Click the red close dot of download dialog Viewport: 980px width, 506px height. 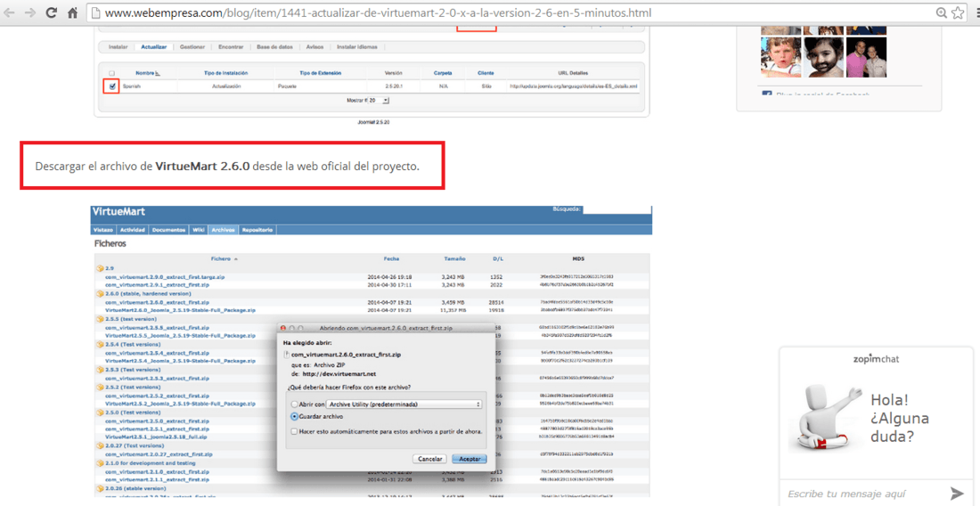click(x=283, y=327)
